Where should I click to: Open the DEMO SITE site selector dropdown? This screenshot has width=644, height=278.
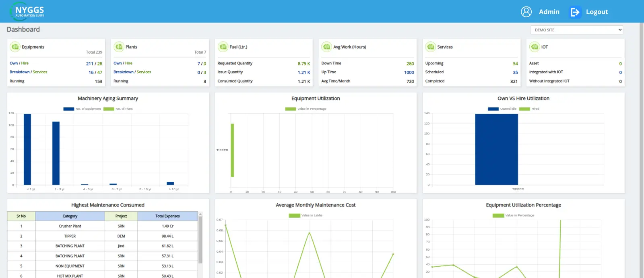pyautogui.click(x=576, y=30)
